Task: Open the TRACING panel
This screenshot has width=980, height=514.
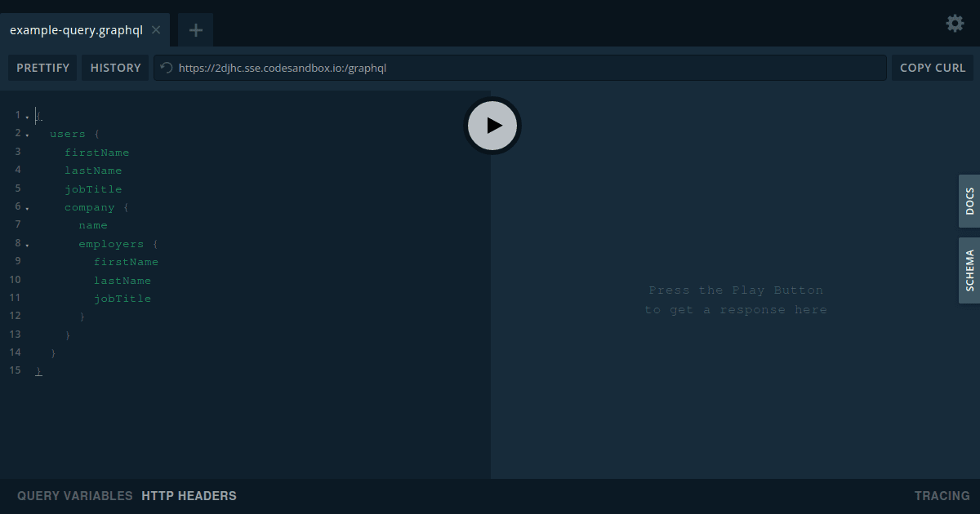Action: tap(942, 495)
